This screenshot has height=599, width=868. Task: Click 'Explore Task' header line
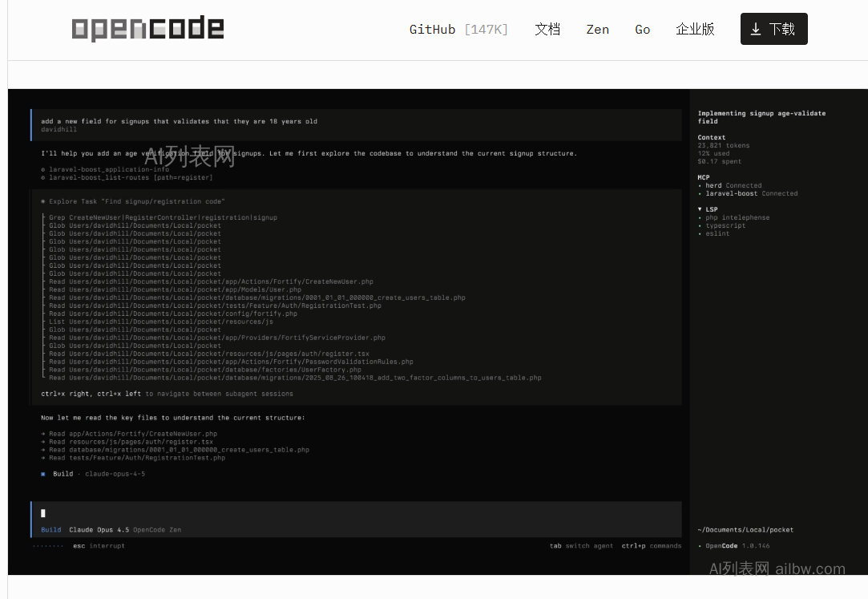point(133,201)
